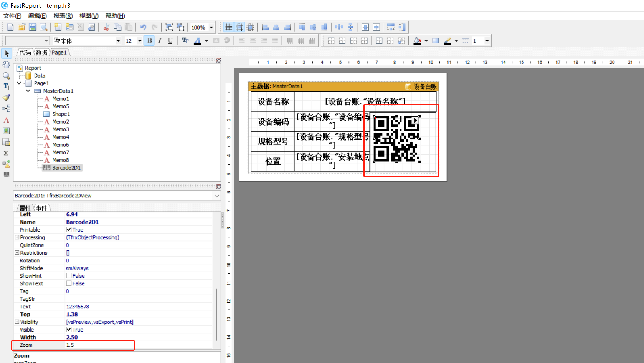Save the report

[x=33, y=27]
